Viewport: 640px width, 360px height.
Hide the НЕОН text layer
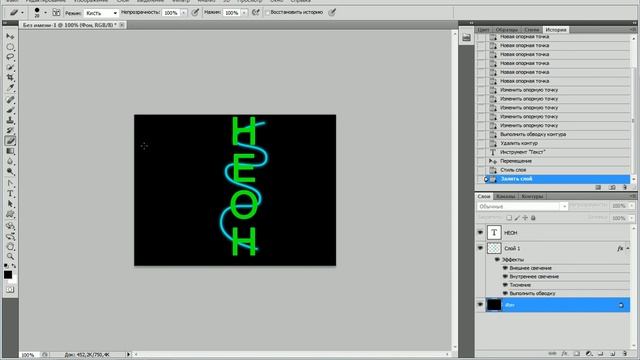click(480, 233)
